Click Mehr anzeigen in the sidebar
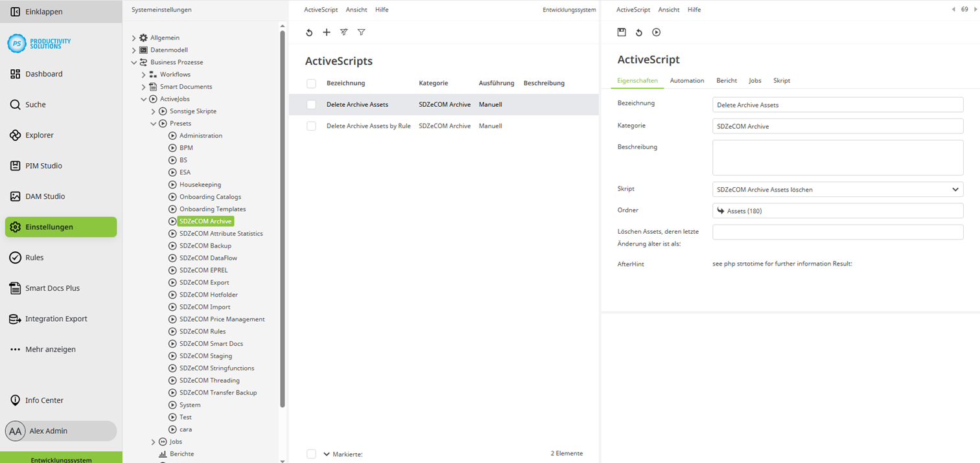Viewport: 980px width, 463px height. point(51,350)
